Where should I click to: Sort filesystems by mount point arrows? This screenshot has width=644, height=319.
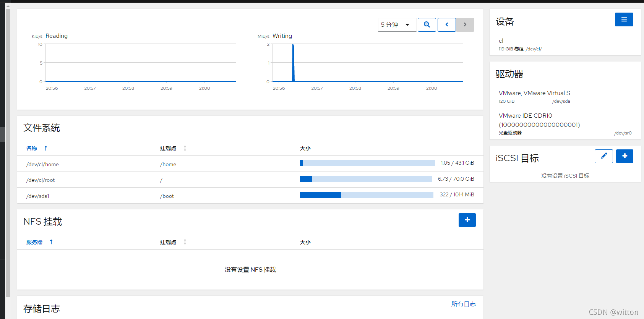point(185,148)
